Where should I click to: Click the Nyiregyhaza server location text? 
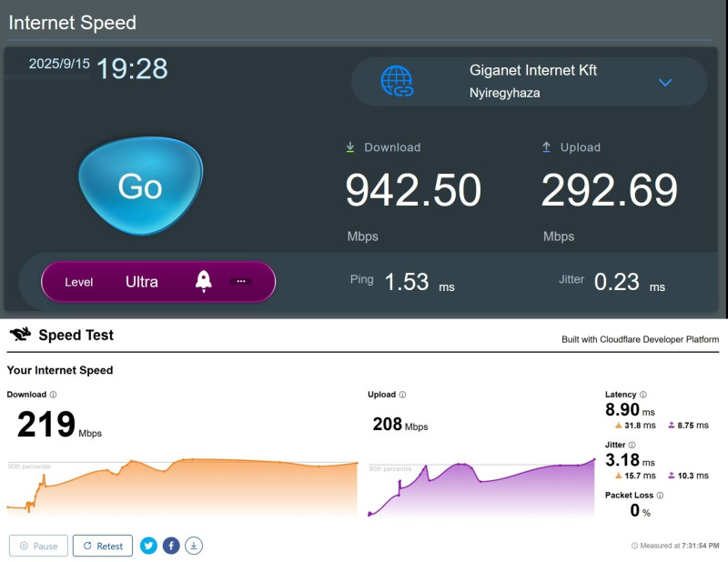pyautogui.click(x=505, y=93)
